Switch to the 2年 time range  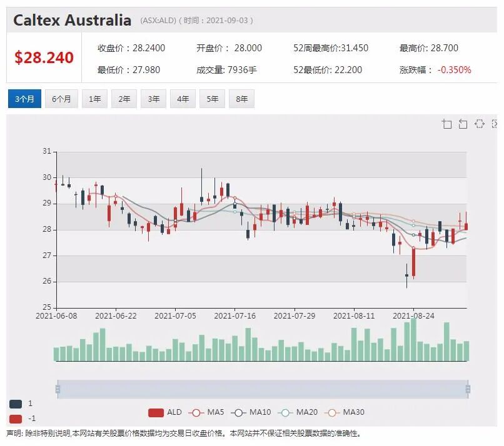point(124,99)
